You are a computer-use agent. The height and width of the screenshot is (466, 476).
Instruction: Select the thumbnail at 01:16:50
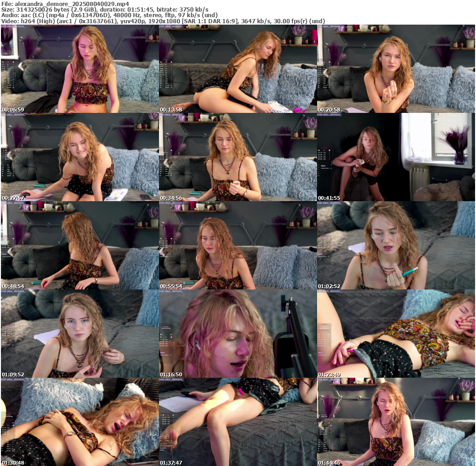click(x=238, y=334)
